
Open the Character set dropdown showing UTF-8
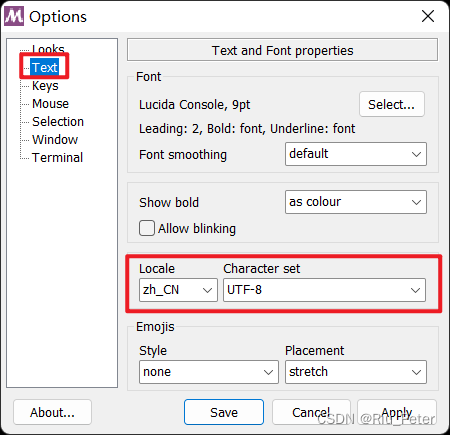324,290
